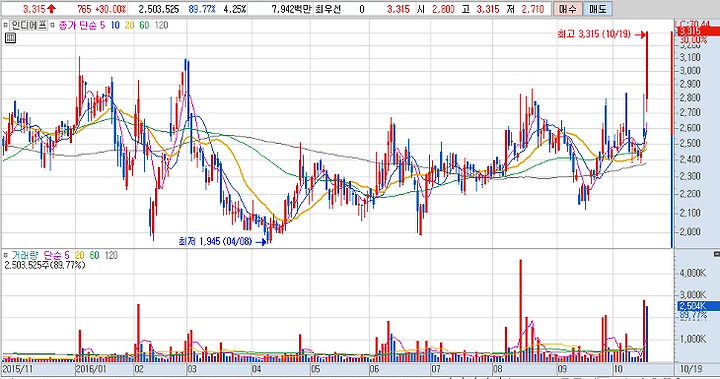
Task: Click the 3,000 price axis label
Action: click(x=690, y=70)
